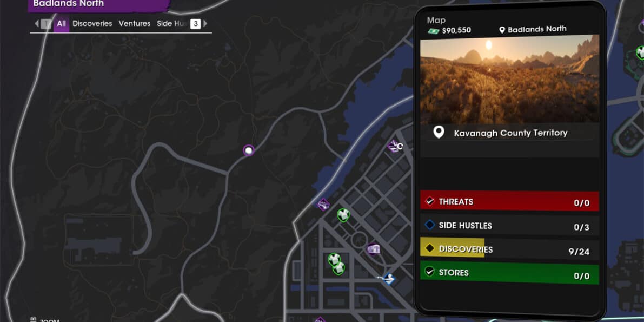
Task: Click the Discoveries yellow progress bar
Action: tap(452, 248)
